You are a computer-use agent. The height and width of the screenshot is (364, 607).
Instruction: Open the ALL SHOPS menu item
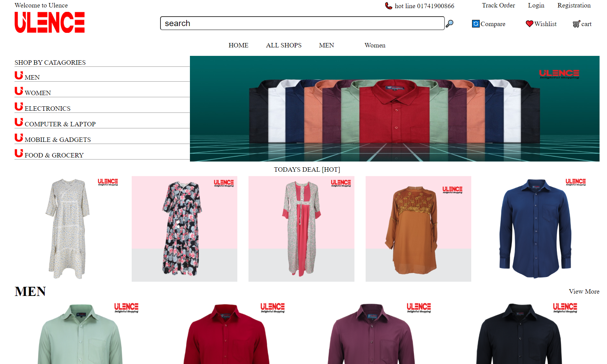(284, 45)
